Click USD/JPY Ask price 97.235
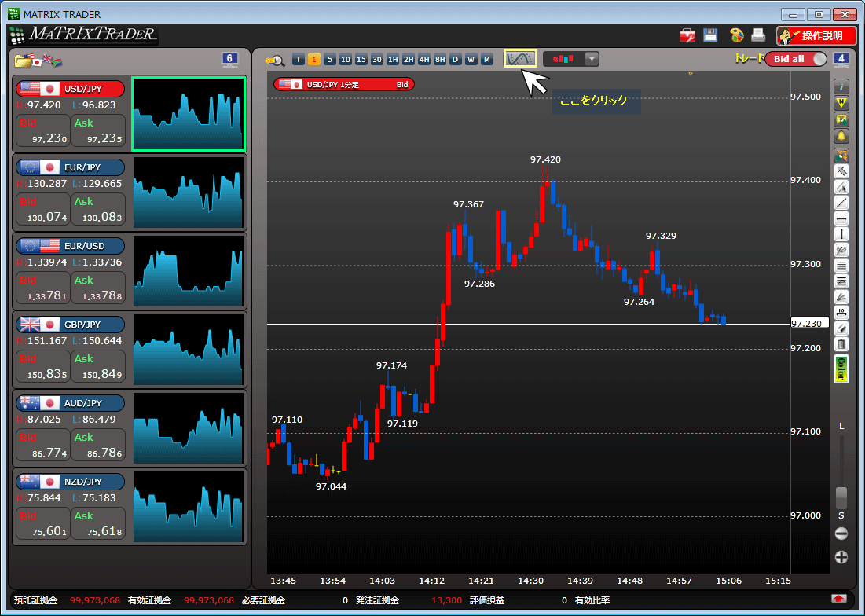The image size is (865, 616). (98, 130)
